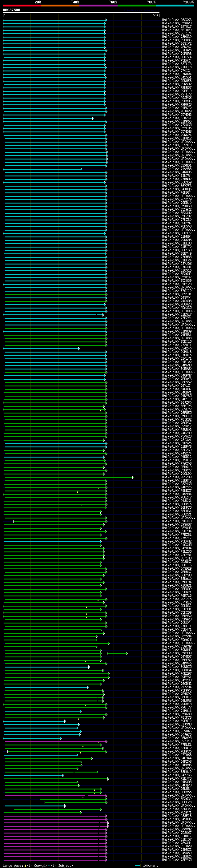Image resolution: width=197 pixels, height=868 pixels.
Task: Select hit label UniRef100_A8WZF7
Action: pyautogui.click(x=177, y=497)
